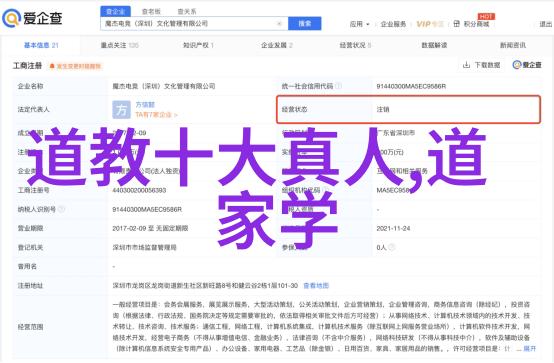This screenshot has height=363, width=554.
Task: Click the 方 avatar of the legal representative
Action: [121, 110]
